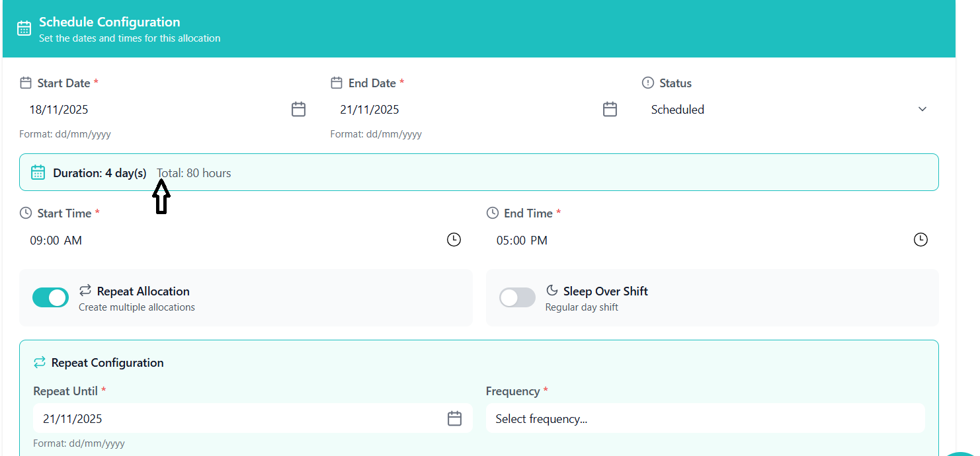Open the Repeat Until calendar picker icon
980x456 pixels.
pyautogui.click(x=454, y=418)
